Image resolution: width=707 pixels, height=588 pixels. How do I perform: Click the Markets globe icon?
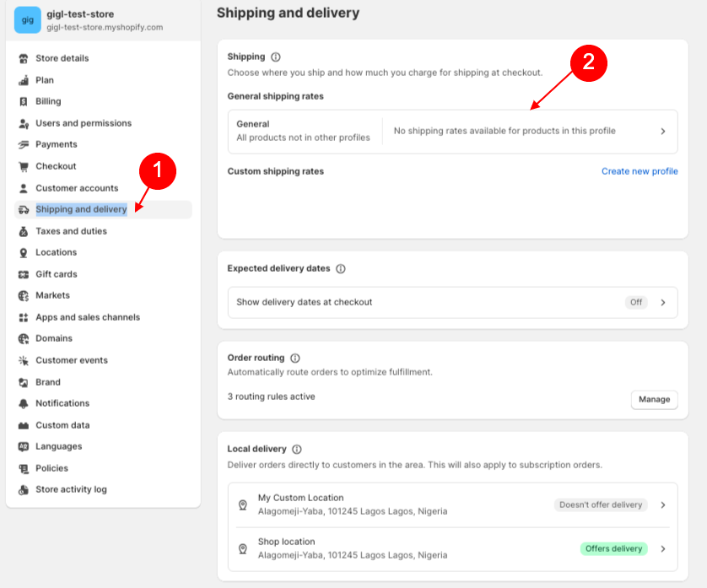click(24, 295)
